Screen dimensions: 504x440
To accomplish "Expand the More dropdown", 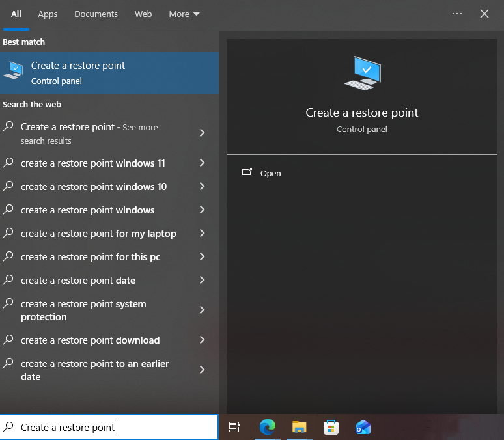I will pos(184,14).
